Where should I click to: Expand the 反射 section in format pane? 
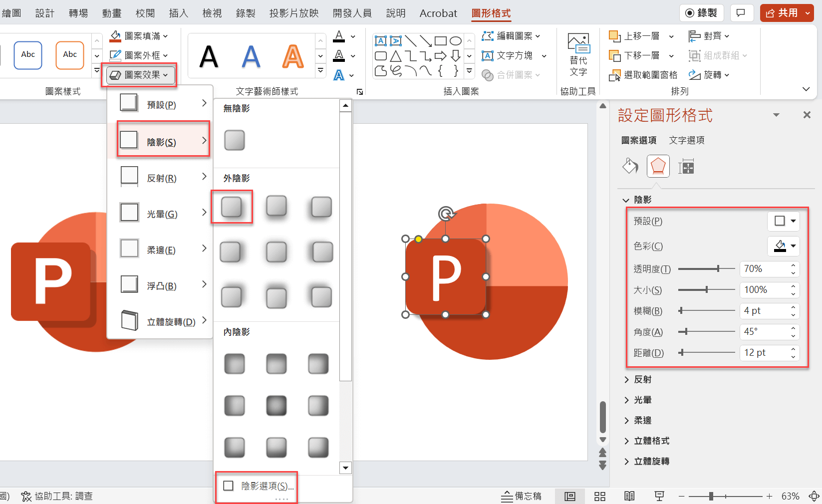pos(638,379)
